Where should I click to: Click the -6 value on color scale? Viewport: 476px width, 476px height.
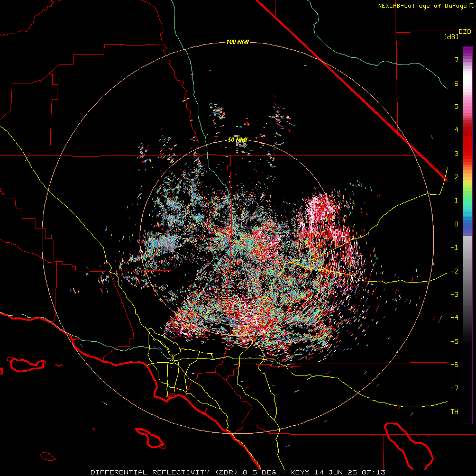[x=454, y=365]
